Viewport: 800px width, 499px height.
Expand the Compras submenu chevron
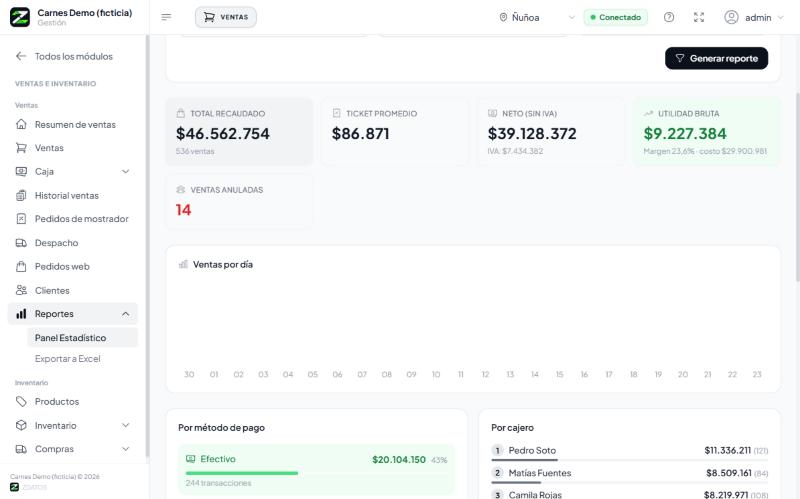pos(126,449)
